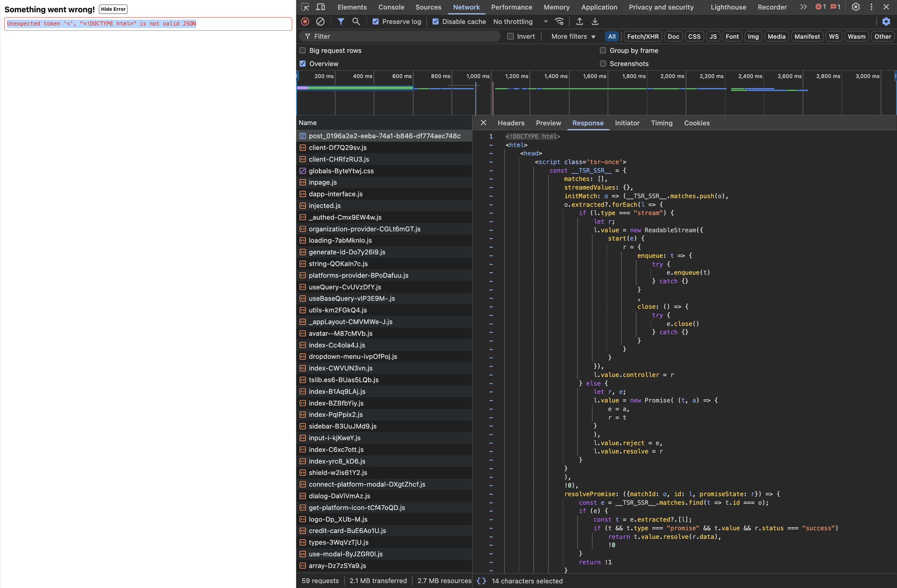This screenshot has height=588, width=897.
Task: Uncheck the Overview checkbox
Action: point(303,64)
